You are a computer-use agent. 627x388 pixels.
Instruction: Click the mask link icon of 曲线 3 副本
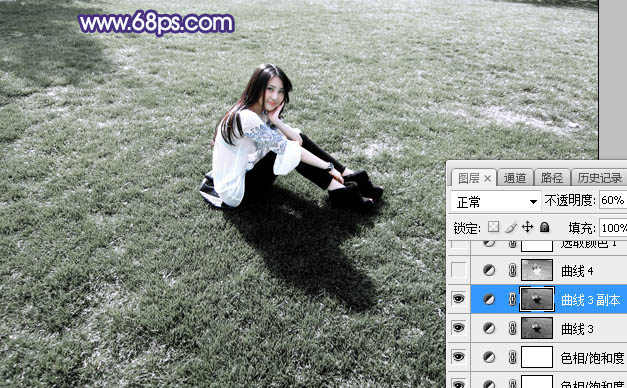pyautogui.click(x=512, y=299)
